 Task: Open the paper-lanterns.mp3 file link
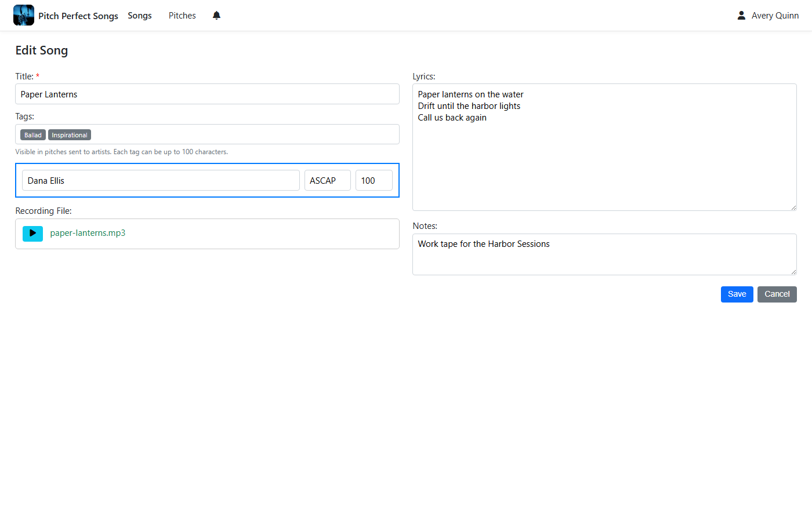(x=88, y=233)
